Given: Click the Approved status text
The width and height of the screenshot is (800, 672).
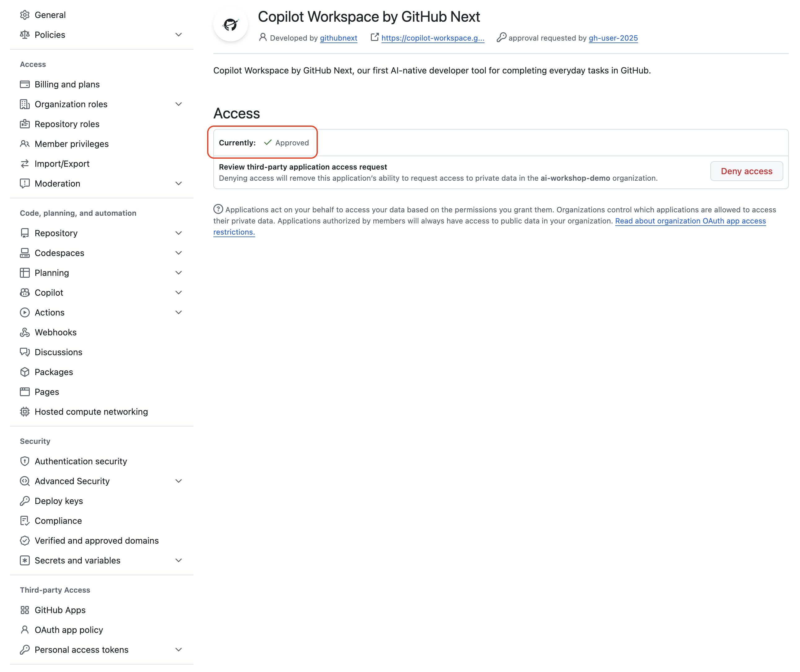Looking at the screenshot, I should coord(292,143).
